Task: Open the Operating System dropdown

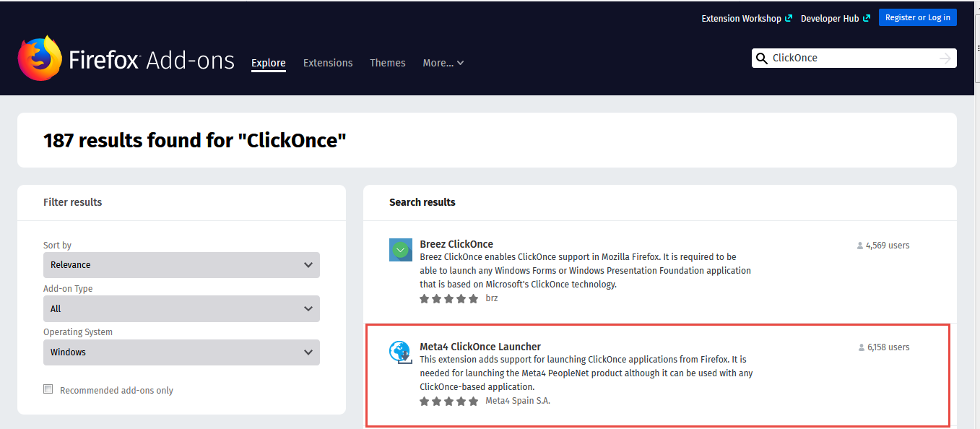Action: [x=181, y=352]
